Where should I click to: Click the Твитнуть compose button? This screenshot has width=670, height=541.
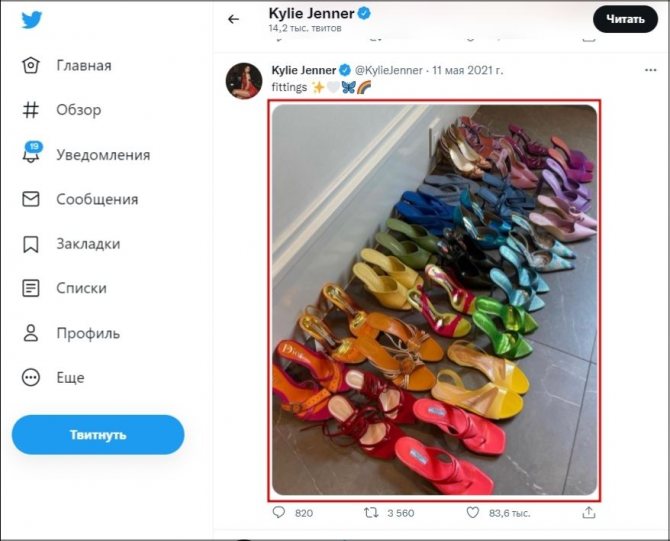[98, 435]
